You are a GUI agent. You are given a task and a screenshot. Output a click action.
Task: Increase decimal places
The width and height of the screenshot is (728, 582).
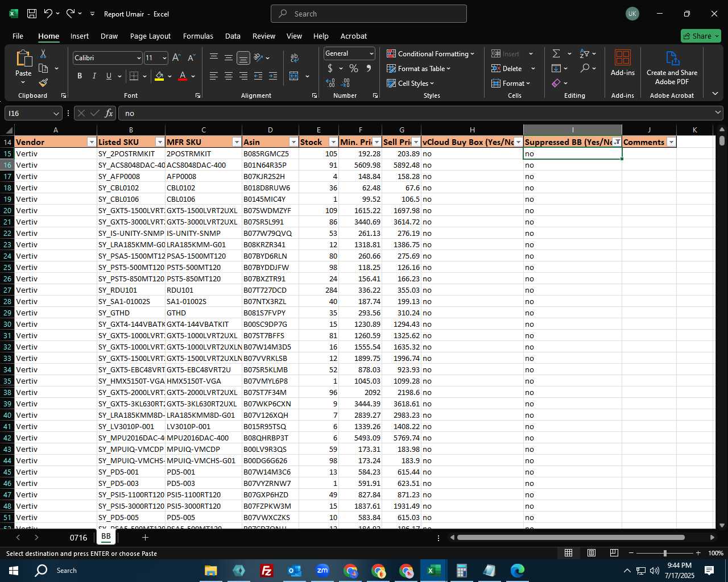pyautogui.click(x=330, y=83)
